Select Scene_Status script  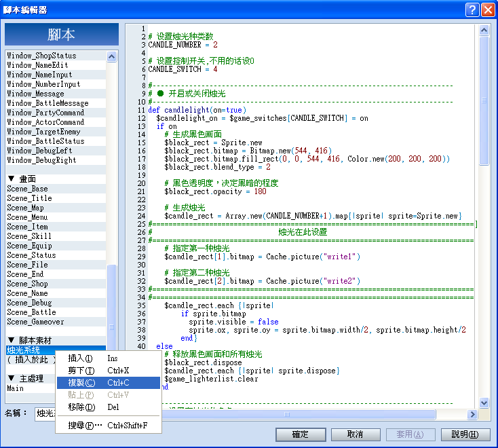[x=56, y=255]
